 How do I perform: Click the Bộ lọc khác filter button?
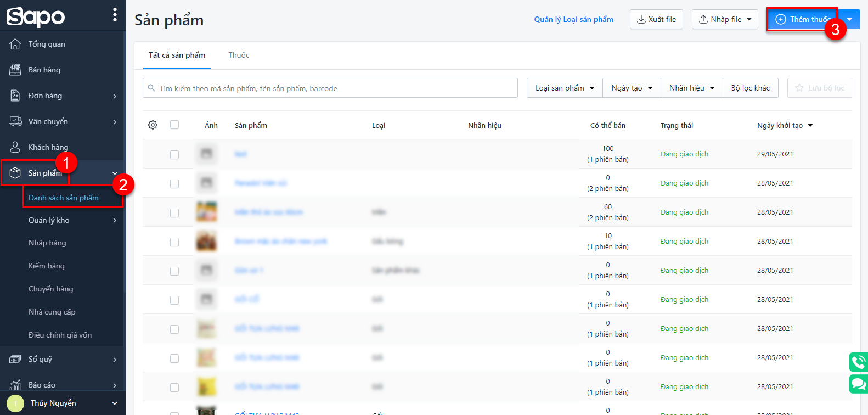pyautogui.click(x=750, y=88)
